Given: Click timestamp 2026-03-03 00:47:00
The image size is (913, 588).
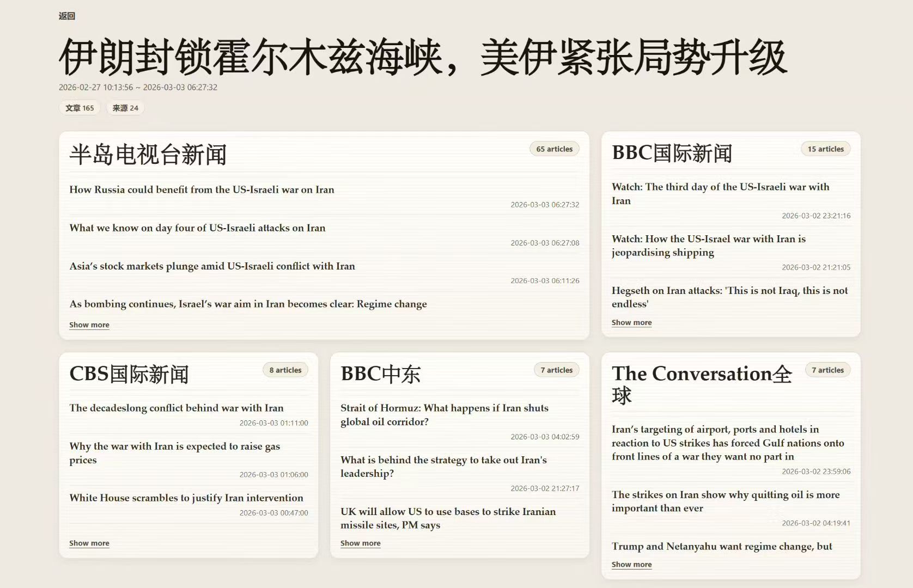Looking at the screenshot, I should [274, 513].
